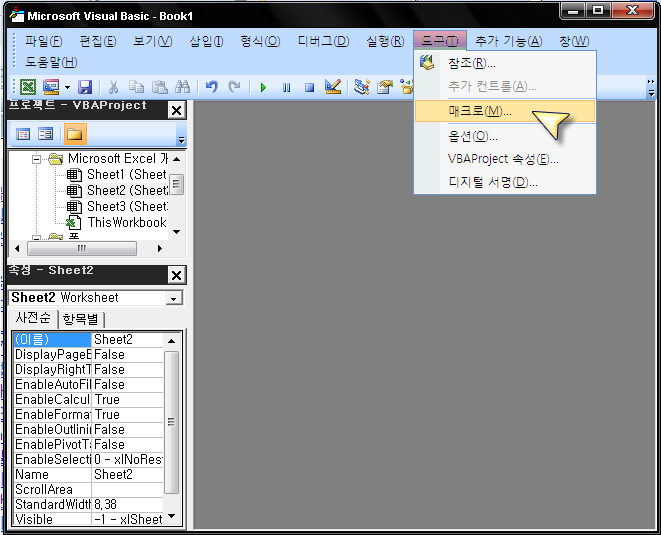Click the Copy toolbar icon
This screenshot has width=661, height=535.
(x=136, y=87)
